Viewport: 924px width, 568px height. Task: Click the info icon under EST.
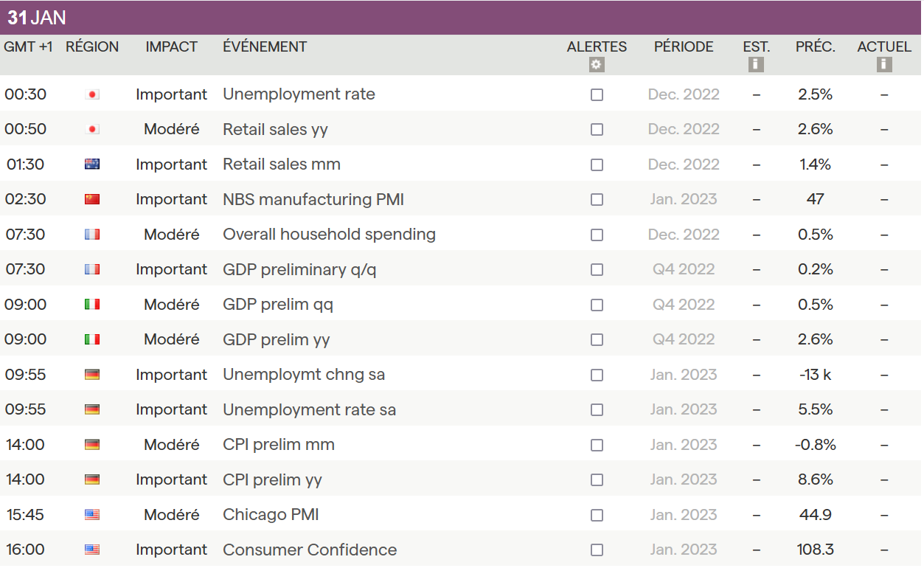(756, 65)
